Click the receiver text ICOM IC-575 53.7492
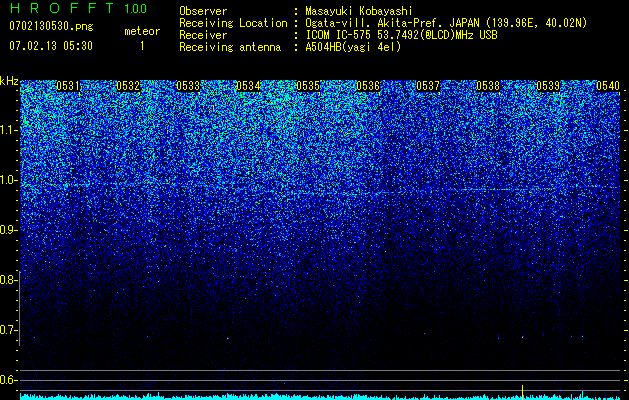 [x=401, y=35]
